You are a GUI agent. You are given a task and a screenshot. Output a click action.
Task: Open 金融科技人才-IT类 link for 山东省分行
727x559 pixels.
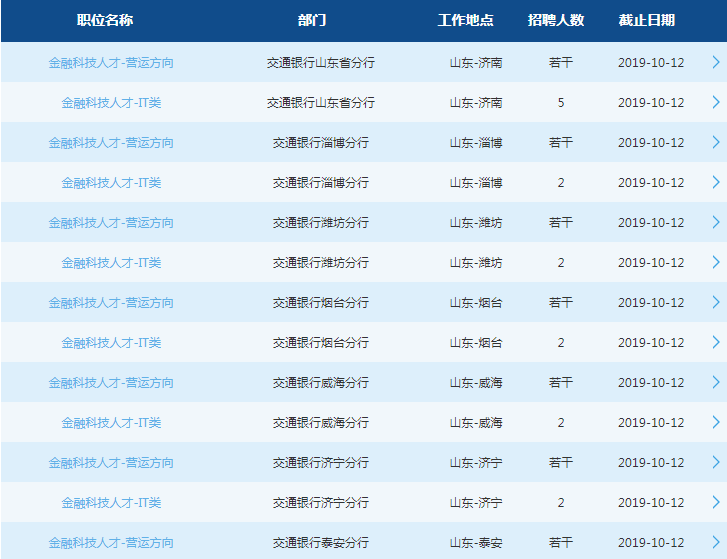click(111, 102)
